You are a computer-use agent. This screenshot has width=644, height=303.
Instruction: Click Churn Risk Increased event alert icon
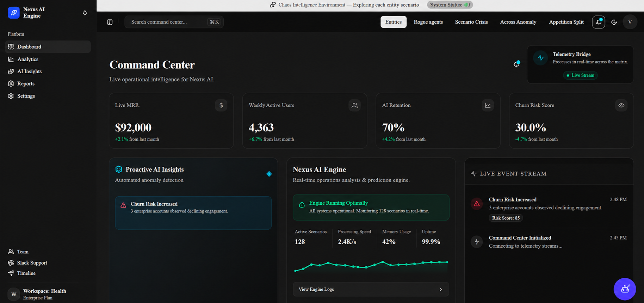tap(477, 204)
